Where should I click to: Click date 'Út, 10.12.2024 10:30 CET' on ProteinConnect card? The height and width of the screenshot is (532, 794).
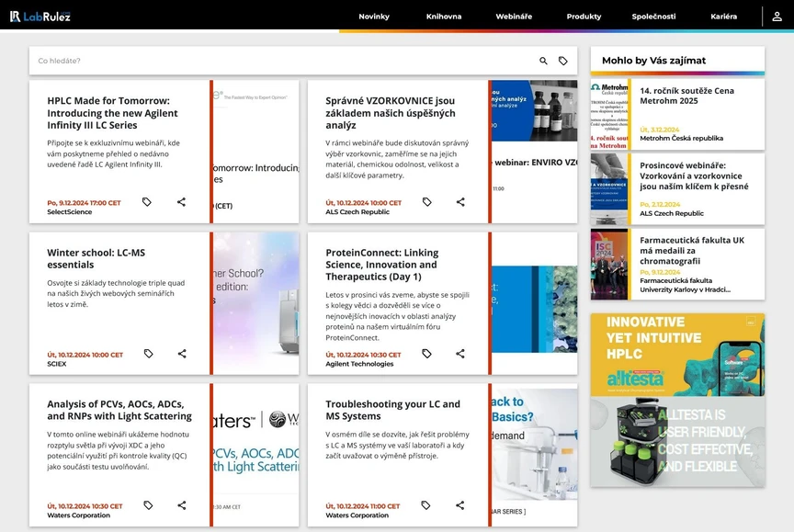coord(363,355)
